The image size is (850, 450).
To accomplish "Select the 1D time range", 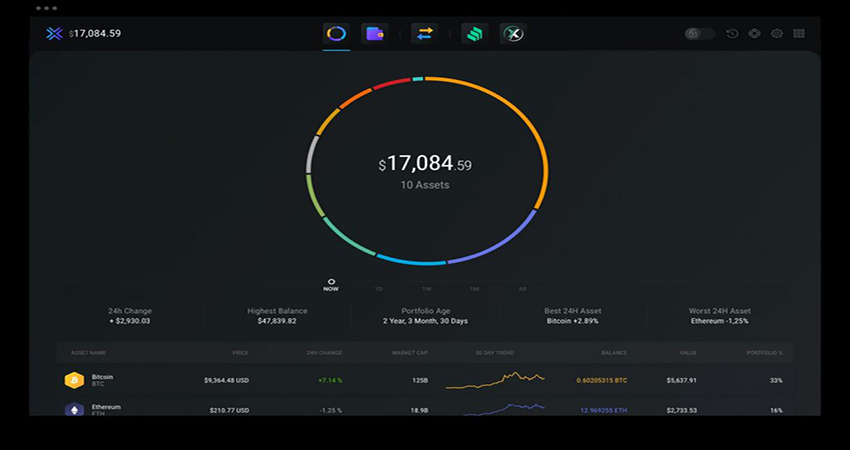I will (378, 289).
